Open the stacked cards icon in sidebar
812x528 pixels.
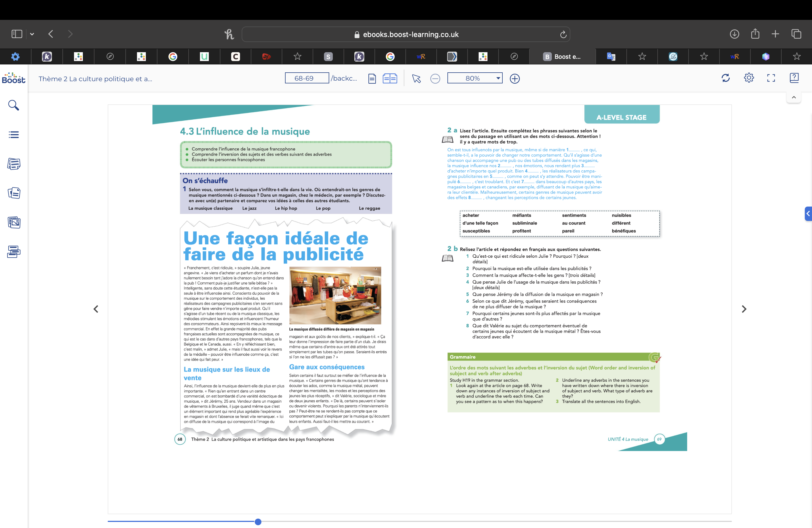[14, 252]
